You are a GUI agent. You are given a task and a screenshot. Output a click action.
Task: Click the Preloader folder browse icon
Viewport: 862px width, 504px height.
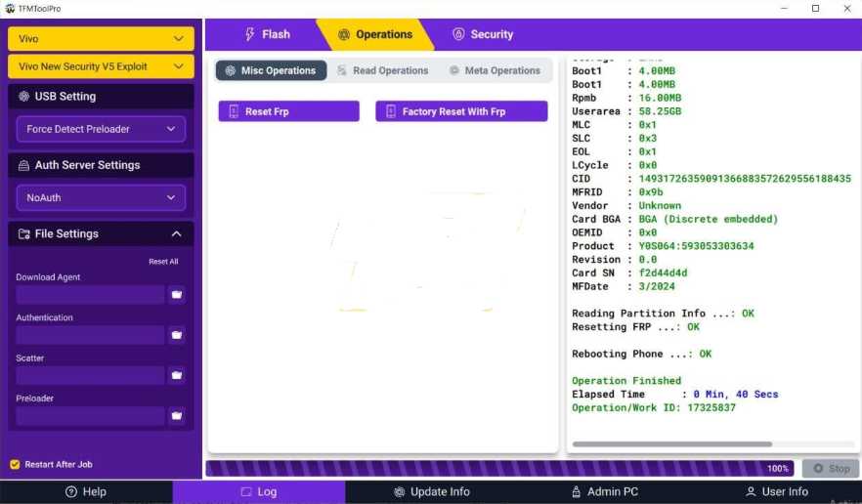177,416
